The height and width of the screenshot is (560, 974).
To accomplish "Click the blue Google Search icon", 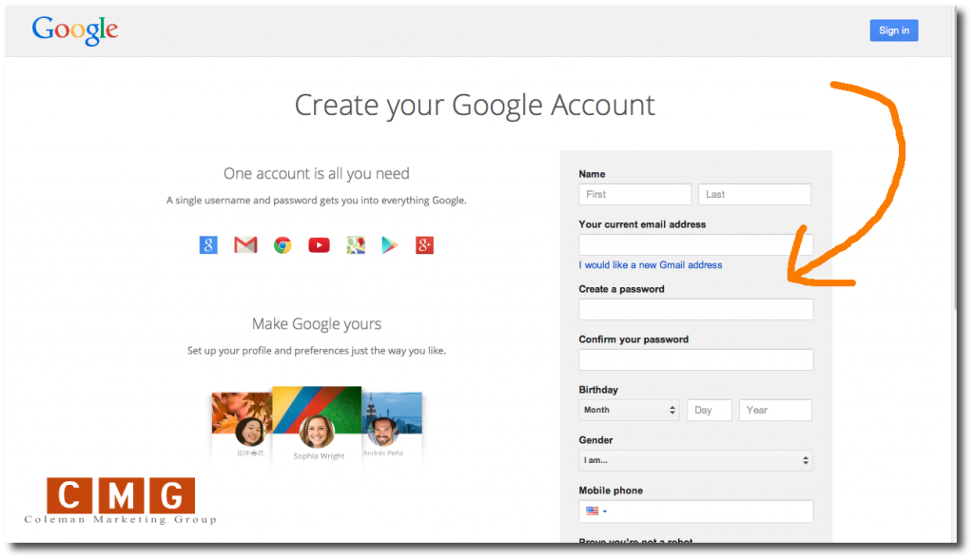I will [x=208, y=245].
